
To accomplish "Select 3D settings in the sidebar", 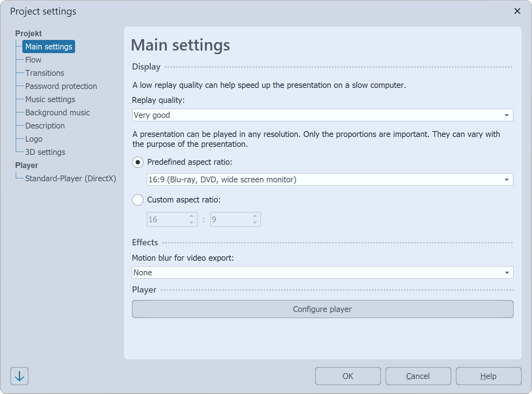I will coord(45,152).
